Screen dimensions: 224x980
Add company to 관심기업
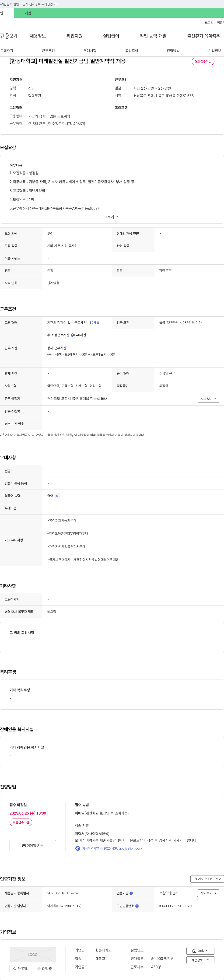21,969
